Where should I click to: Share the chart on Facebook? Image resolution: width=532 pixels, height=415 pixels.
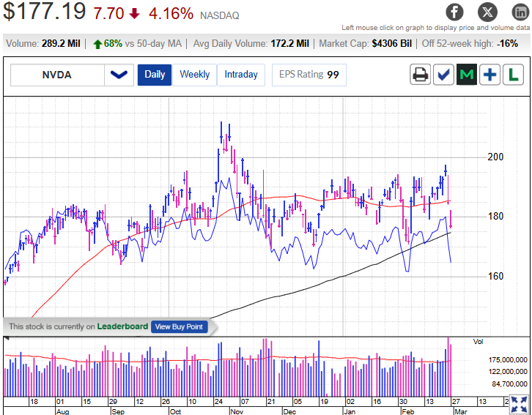(x=455, y=12)
